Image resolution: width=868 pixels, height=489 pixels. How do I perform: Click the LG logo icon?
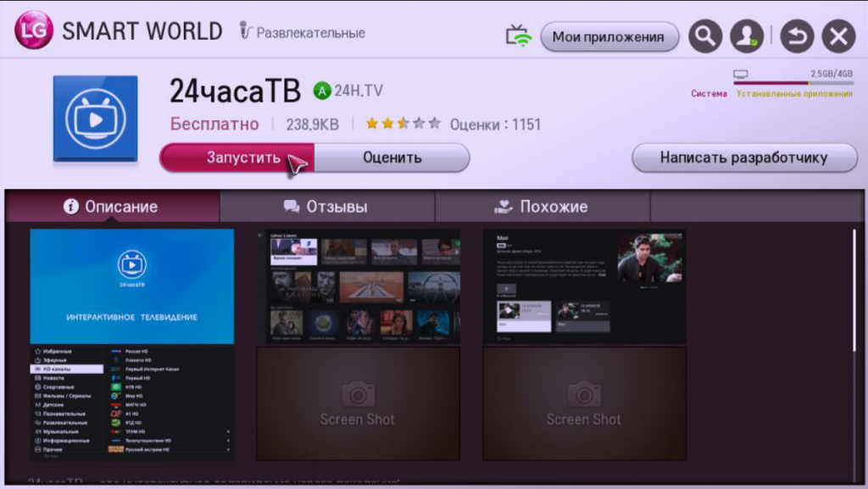point(34,31)
